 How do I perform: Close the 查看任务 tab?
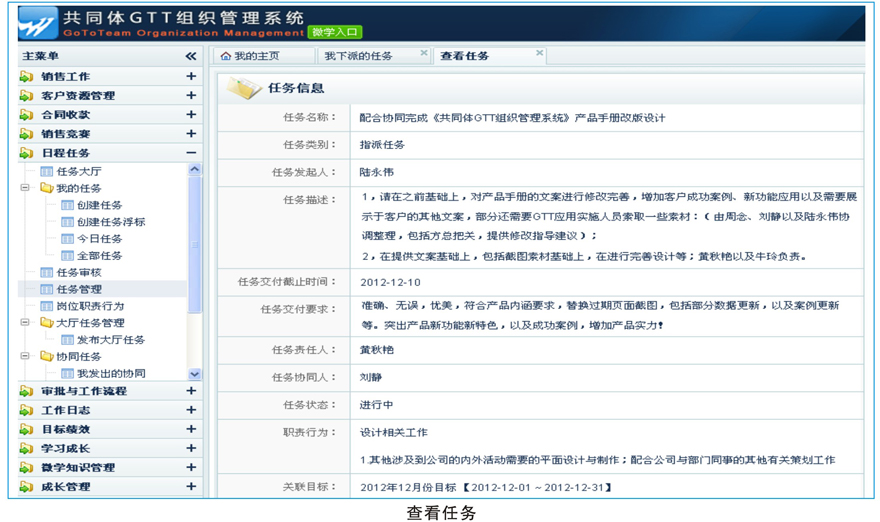click(540, 53)
